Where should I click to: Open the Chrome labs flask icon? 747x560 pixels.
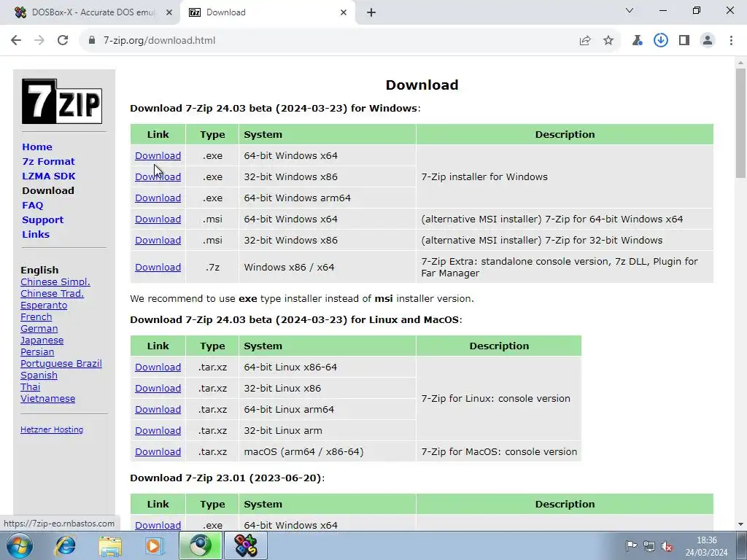point(637,41)
